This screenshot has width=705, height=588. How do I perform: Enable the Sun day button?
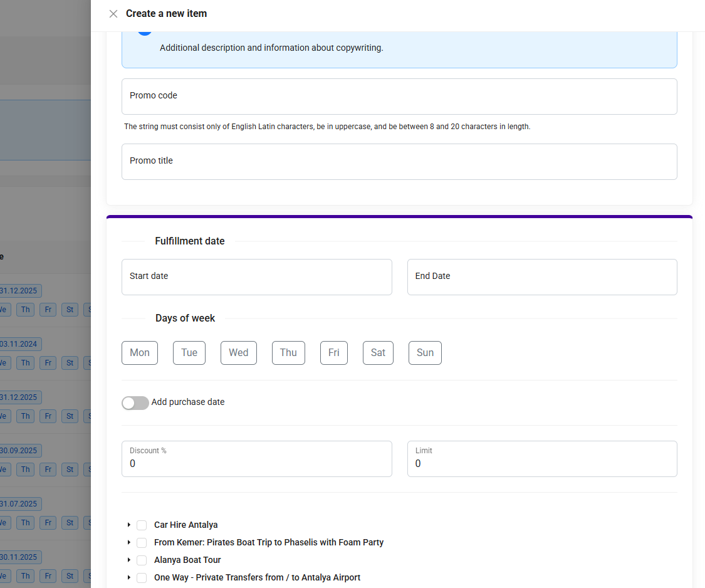pos(425,353)
